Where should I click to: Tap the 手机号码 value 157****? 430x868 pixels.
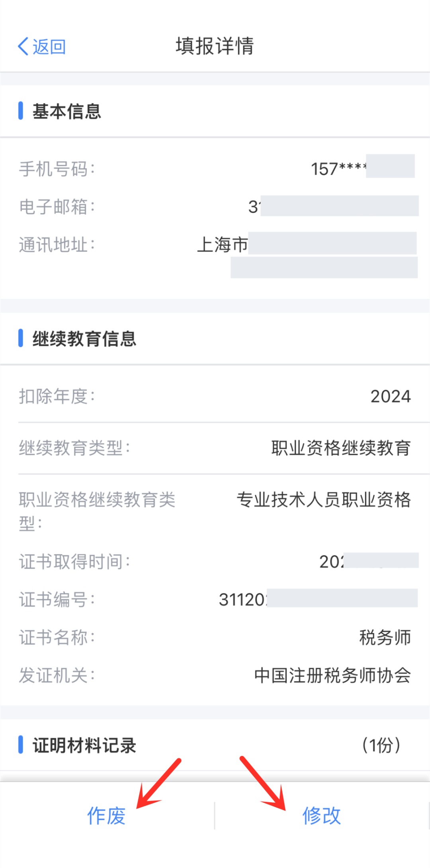pyautogui.click(x=338, y=169)
